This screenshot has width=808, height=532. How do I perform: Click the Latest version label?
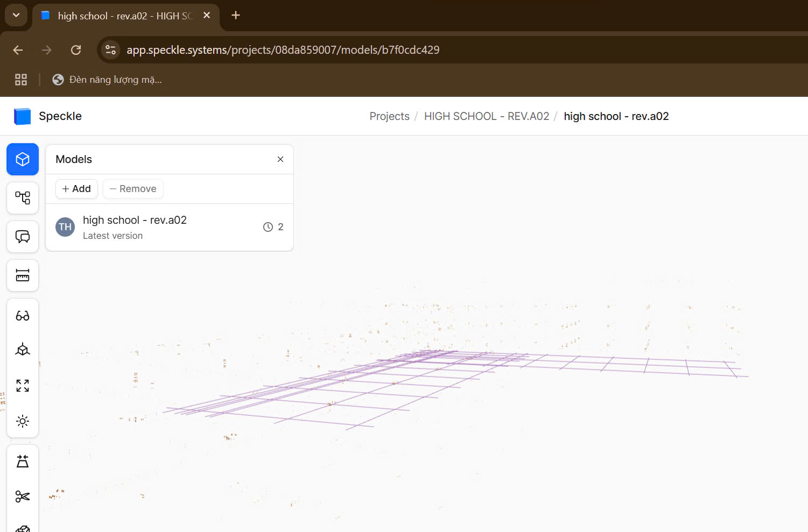113,236
